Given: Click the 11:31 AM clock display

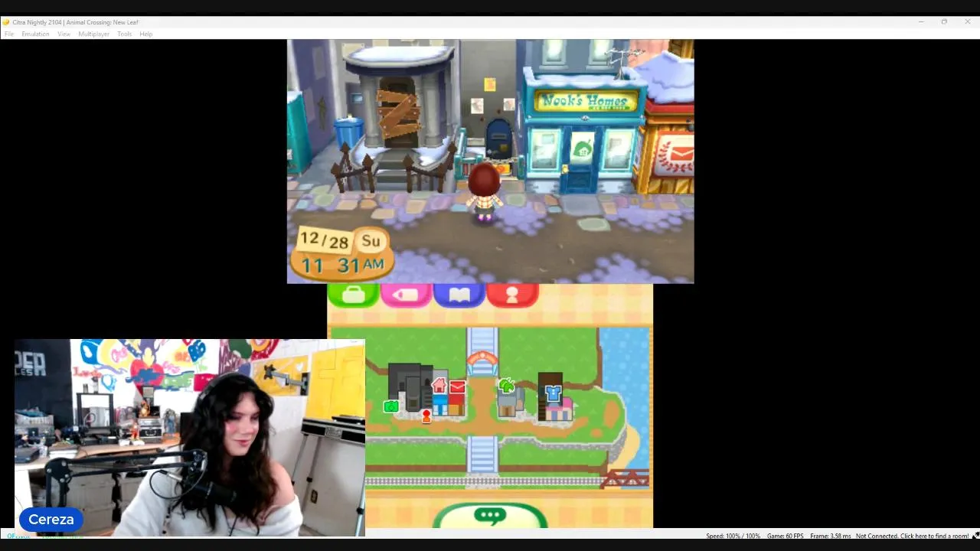Looking at the screenshot, I should pyautogui.click(x=341, y=265).
